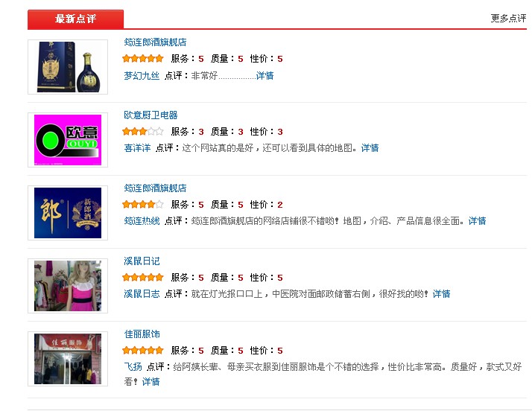
Task: Click the pink dress mannequin thumbnail
Action: (67, 286)
